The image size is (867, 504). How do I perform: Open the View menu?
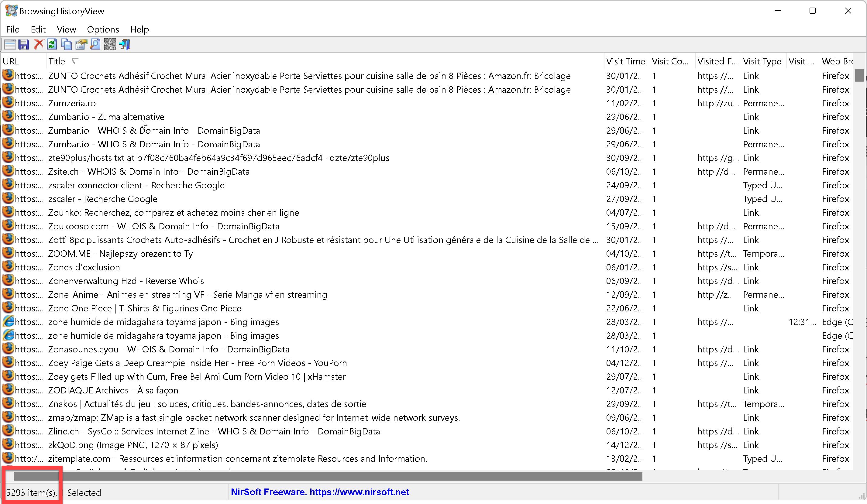pos(66,29)
